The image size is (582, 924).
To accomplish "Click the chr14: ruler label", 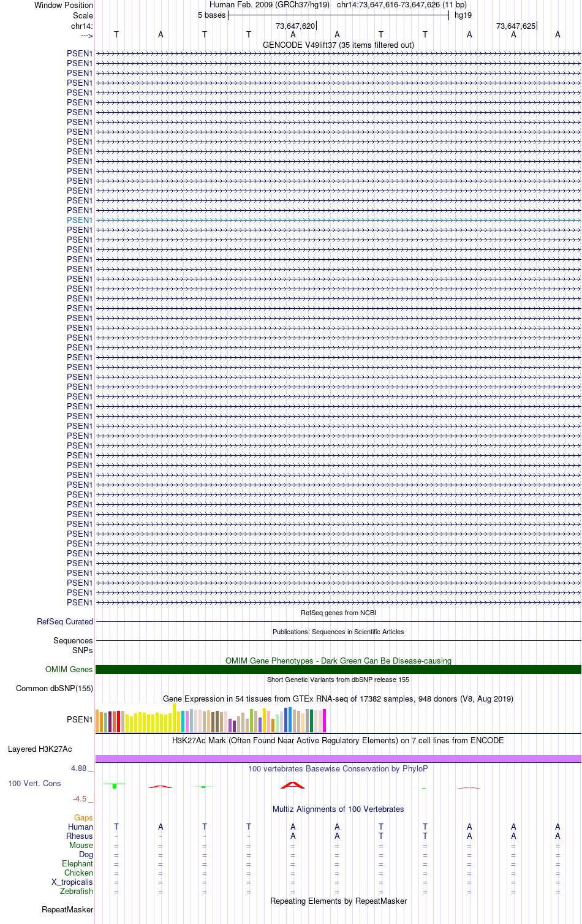I will [82, 26].
